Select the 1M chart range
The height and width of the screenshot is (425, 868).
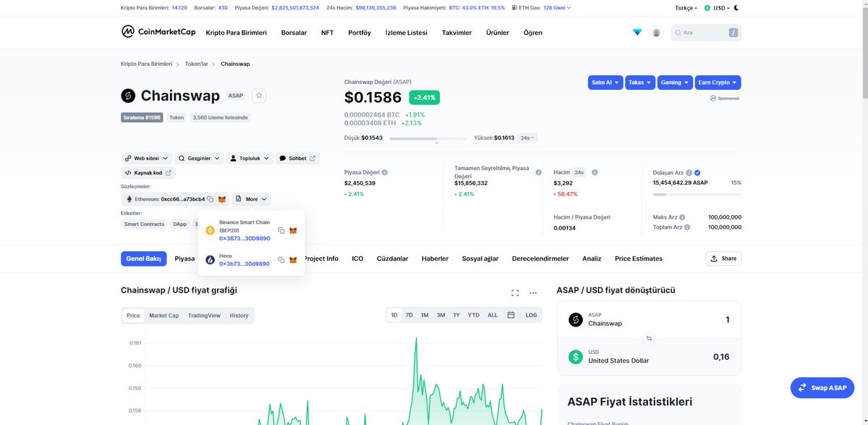425,316
